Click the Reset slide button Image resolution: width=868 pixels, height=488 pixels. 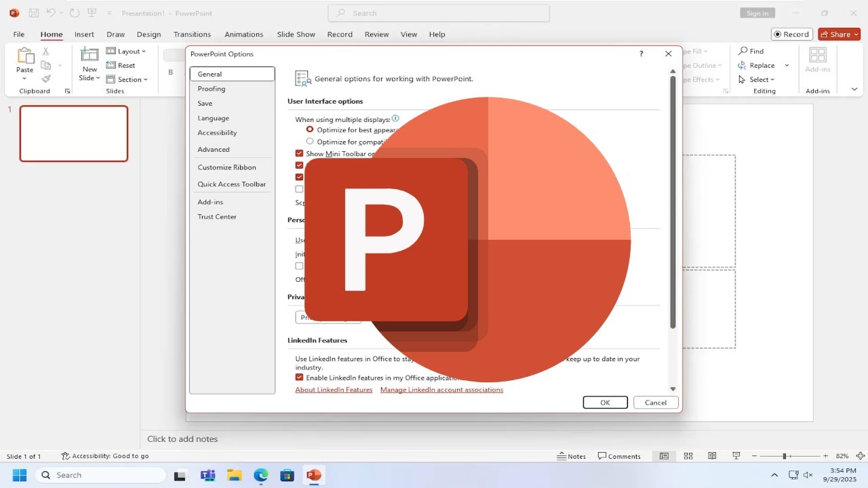(x=121, y=66)
